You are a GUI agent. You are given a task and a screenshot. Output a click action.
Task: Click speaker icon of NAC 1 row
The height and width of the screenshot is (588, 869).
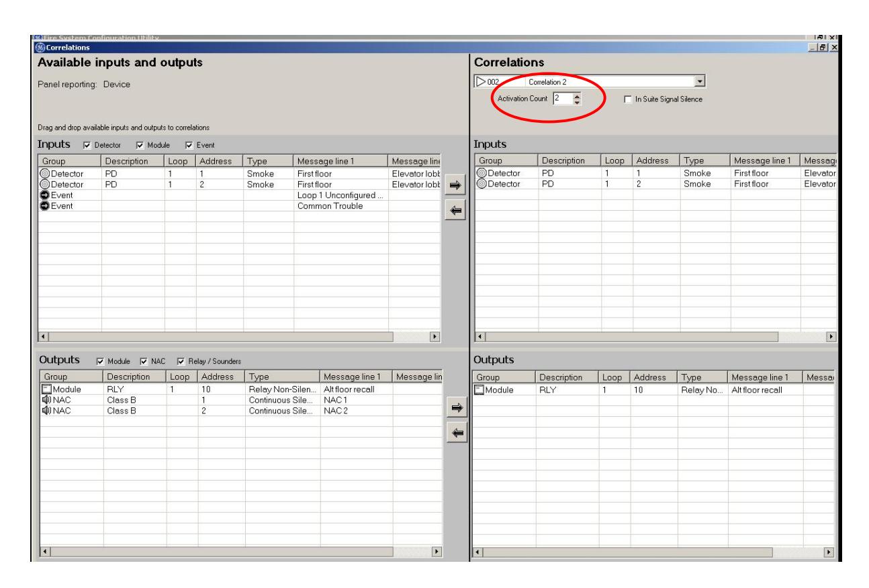point(46,401)
